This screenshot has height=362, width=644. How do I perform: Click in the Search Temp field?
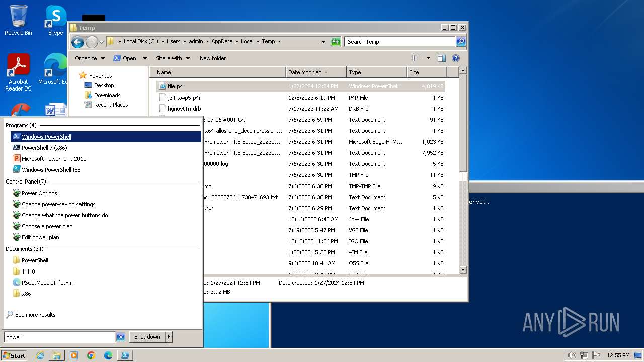click(400, 42)
